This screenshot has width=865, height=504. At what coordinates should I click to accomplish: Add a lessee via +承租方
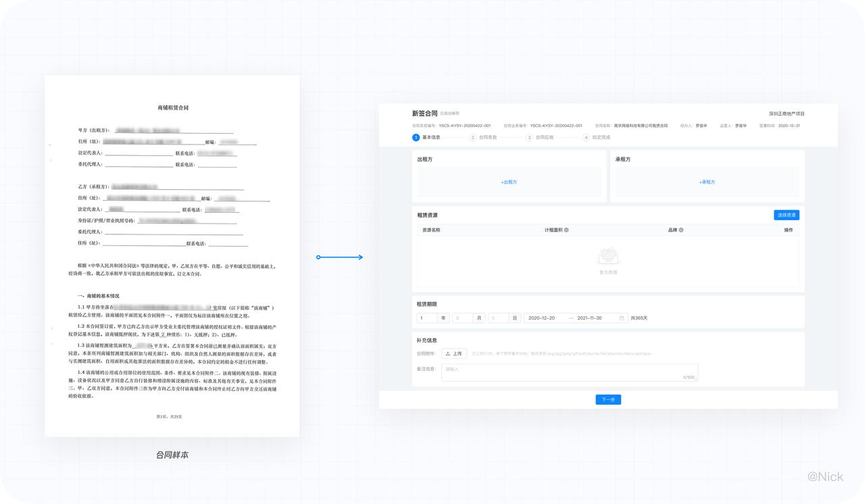(707, 182)
